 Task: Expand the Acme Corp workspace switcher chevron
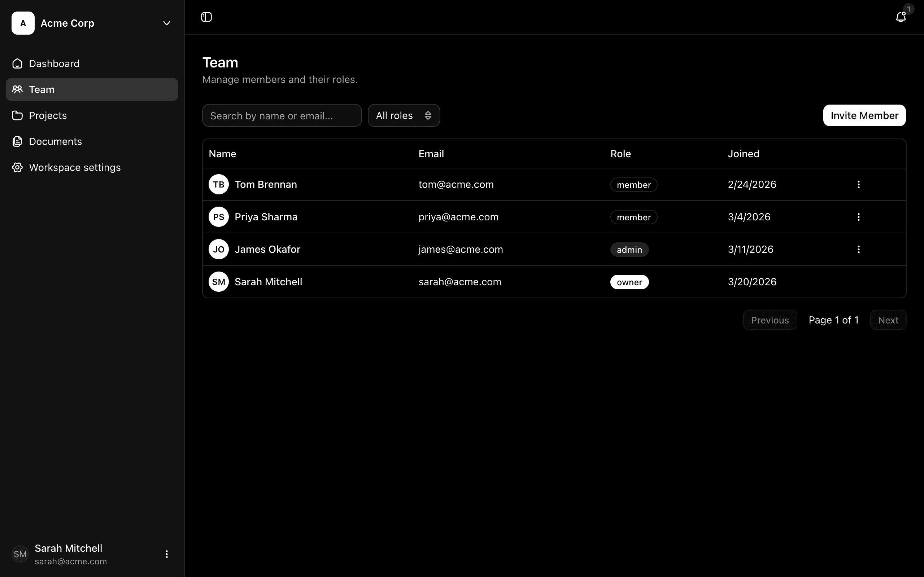click(166, 23)
